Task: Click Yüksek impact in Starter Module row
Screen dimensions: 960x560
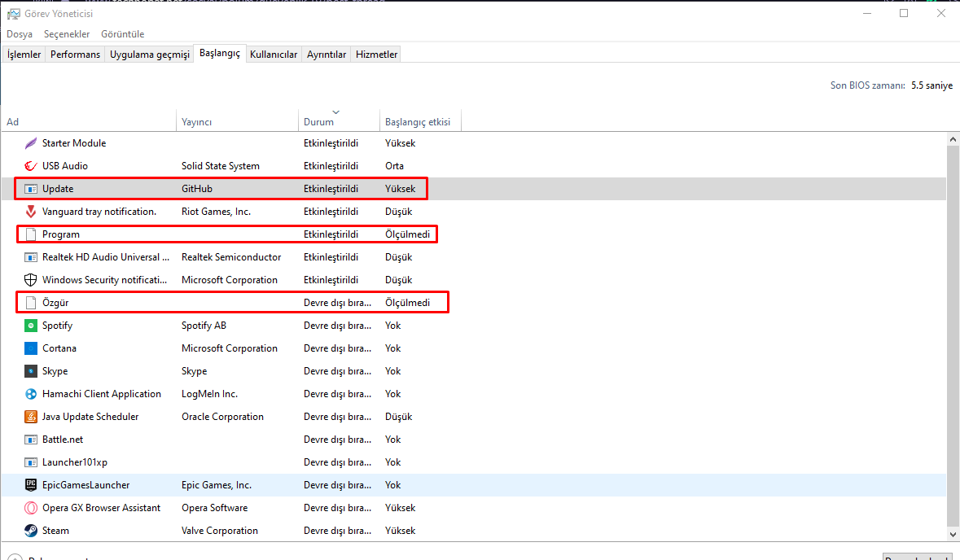Action: [401, 143]
